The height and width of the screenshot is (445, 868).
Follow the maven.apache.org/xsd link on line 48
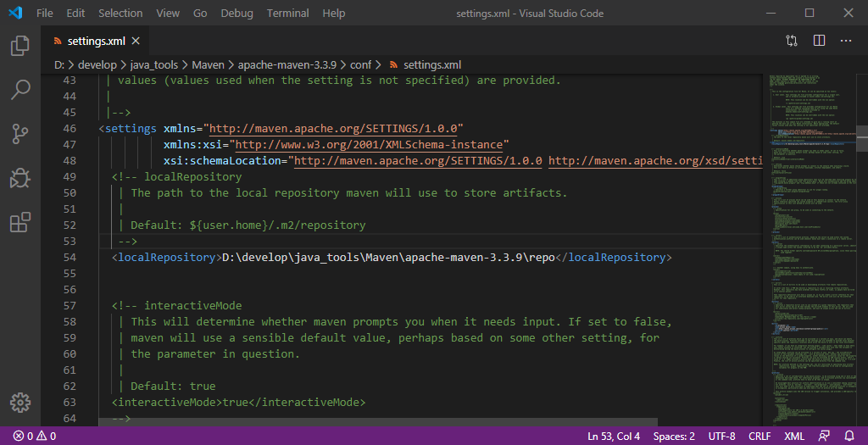coord(655,160)
